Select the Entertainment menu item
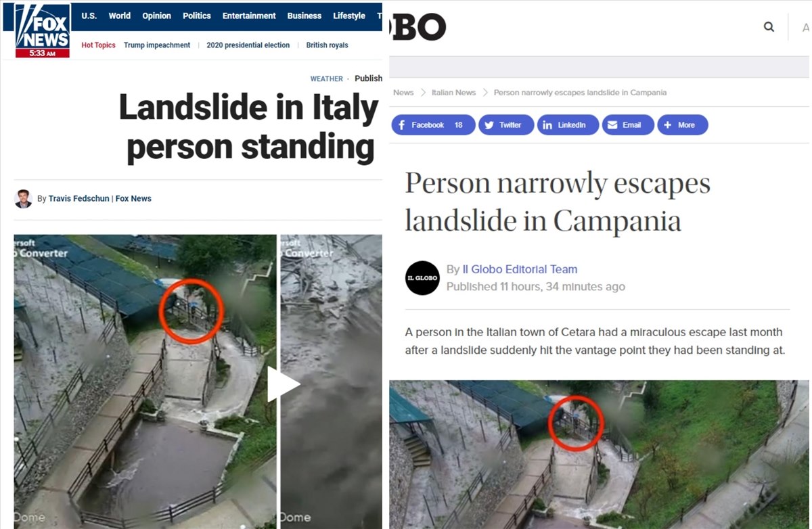This screenshot has height=529, width=812. pos(249,16)
